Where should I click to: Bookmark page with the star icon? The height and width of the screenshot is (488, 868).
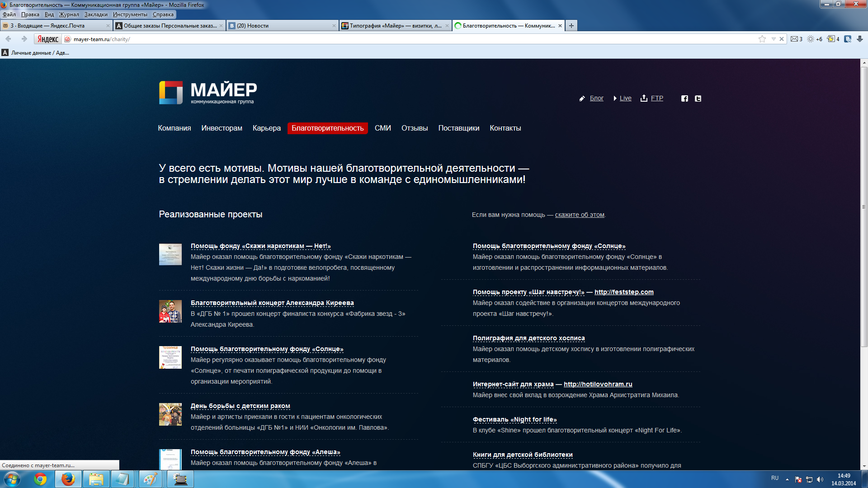[762, 39]
